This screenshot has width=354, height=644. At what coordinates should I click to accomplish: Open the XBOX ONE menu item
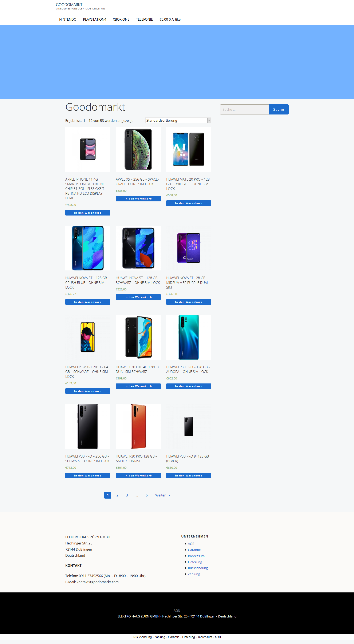pyautogui.click(x=121, y=19)
